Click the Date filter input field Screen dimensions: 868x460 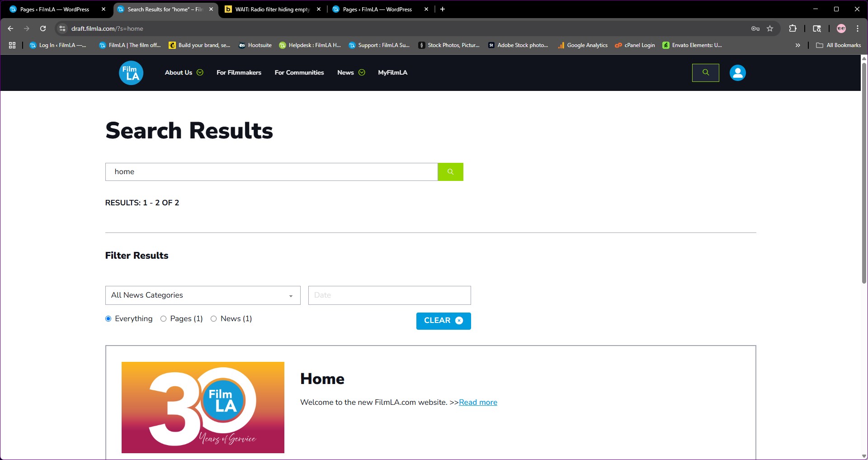click(389, 295)
